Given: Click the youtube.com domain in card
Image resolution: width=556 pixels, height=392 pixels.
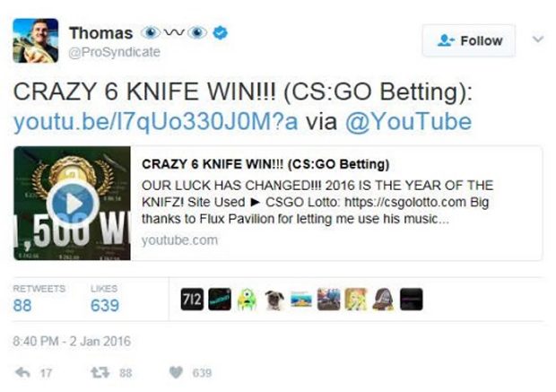Looking at the screenshot, I should 179,240.
